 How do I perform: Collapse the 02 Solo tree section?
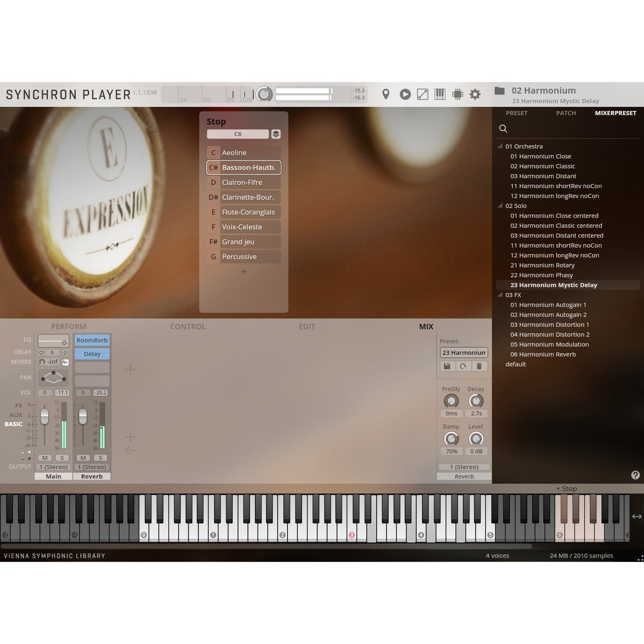(x=500, y=205)
